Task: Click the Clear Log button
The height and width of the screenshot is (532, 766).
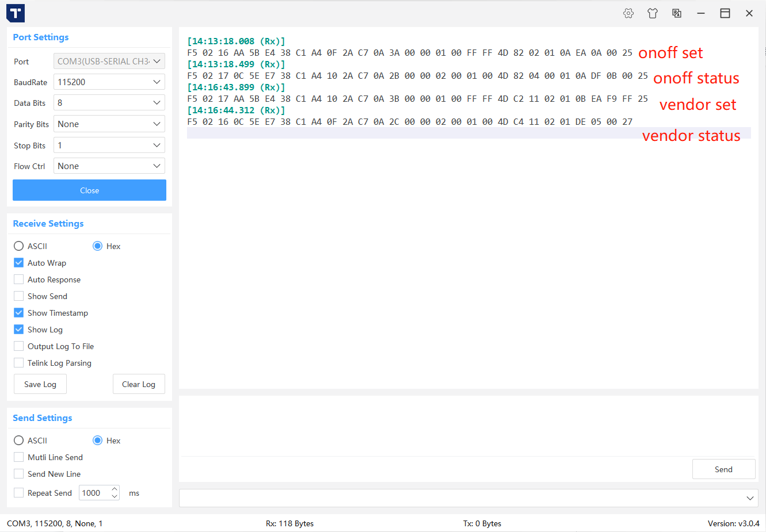Action: point(139,384)
